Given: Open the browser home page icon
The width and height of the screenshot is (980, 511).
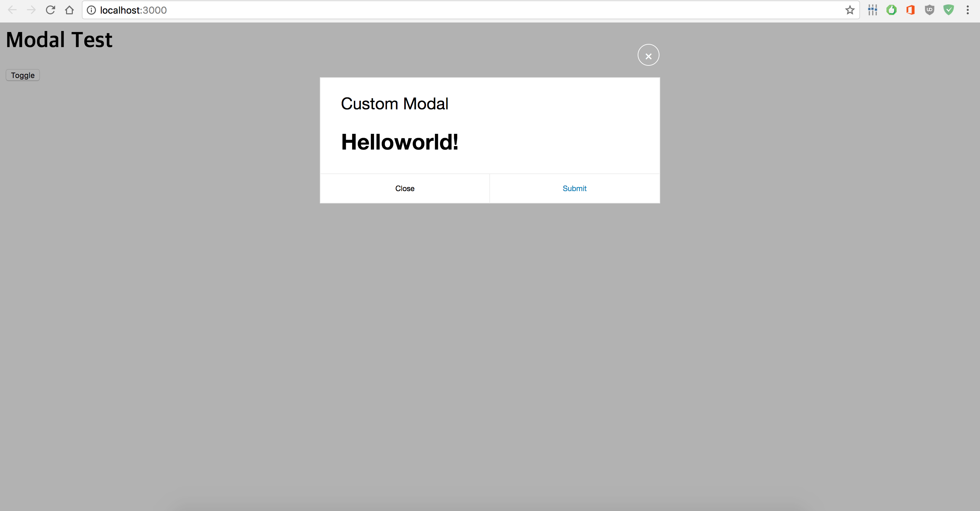Looking at the screenshot, I should pyautogui.click(x=69, y=10).
